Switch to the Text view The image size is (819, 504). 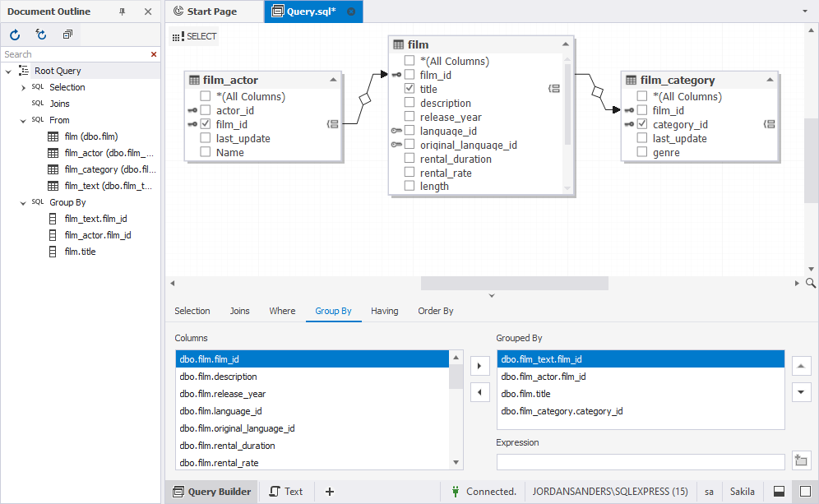click(x=286, y=492)
